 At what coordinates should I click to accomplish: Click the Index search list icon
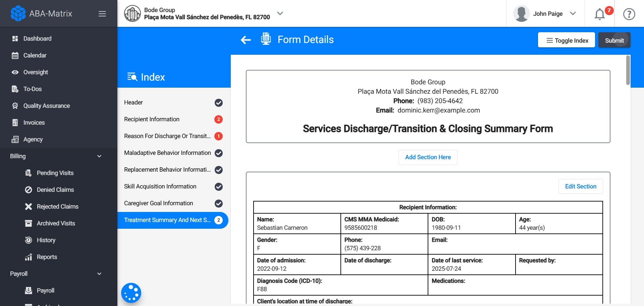pyautogui.click(x=132, y=77)
